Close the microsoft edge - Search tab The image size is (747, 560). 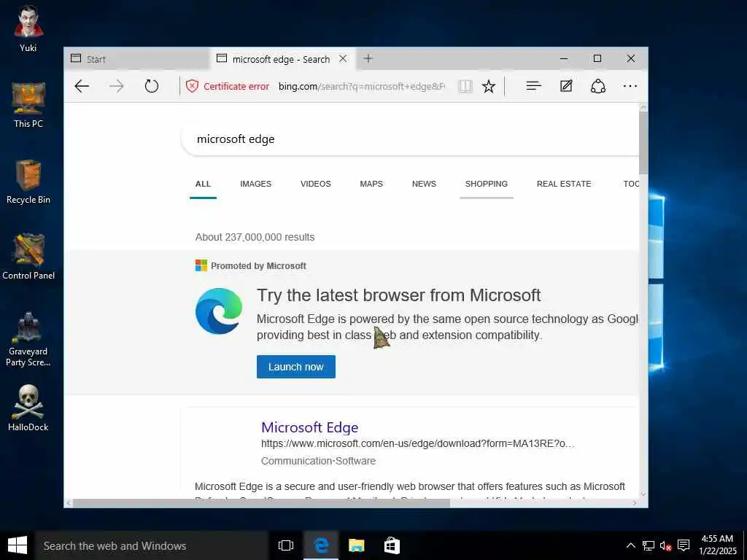pyautogui.click(x=343, y=58)
